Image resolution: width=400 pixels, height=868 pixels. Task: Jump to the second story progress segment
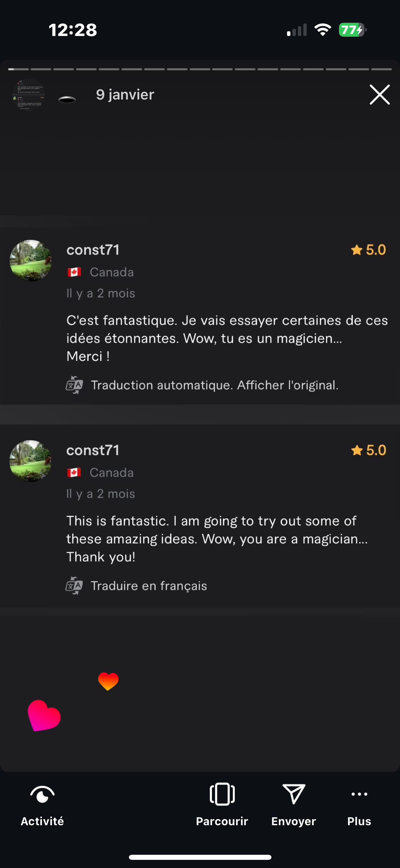tap(41, 69)
